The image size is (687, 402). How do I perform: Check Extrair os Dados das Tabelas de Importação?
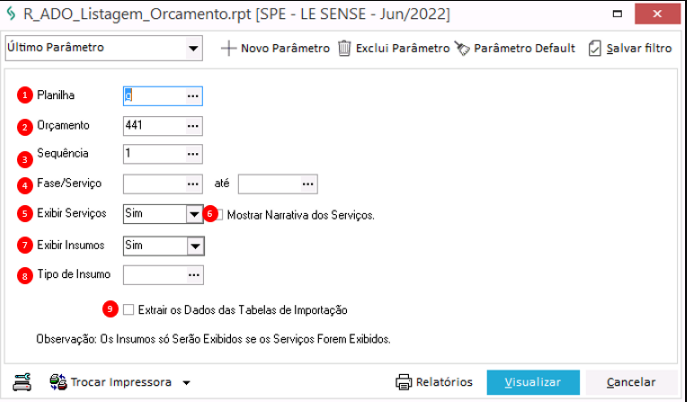point(128,310)
